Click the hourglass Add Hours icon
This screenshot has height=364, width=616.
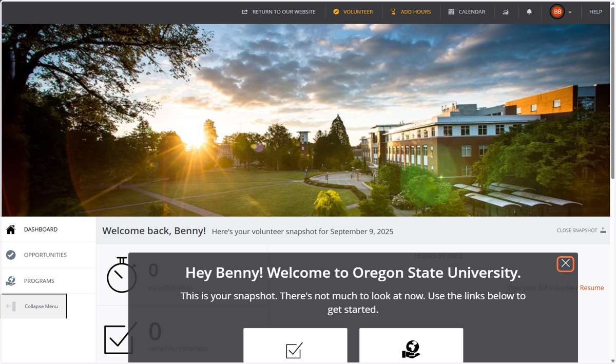pyautogui.click(x=393, y=12)
